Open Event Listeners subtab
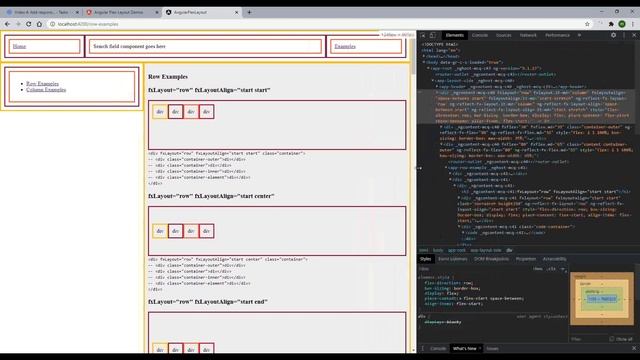 click(x=453, y=259)
